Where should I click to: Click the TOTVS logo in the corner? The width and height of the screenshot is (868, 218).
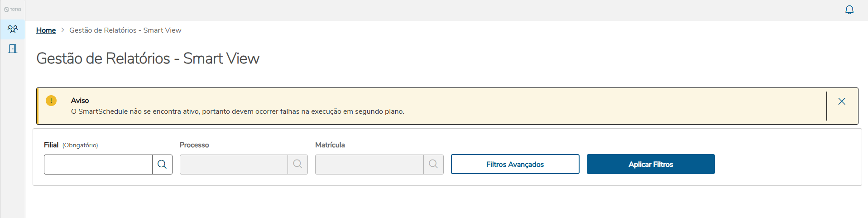[13, 10]
